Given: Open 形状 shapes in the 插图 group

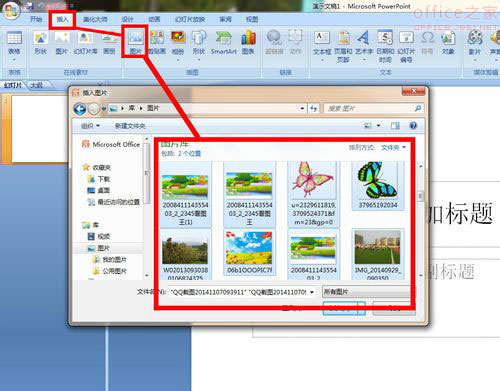Looking at the screenshot, I should pos(199,44).
